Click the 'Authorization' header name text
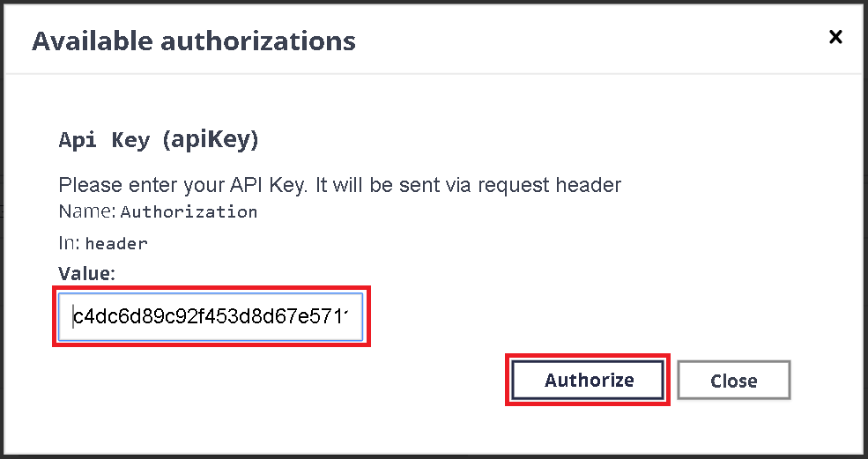 tap(189, 212)
